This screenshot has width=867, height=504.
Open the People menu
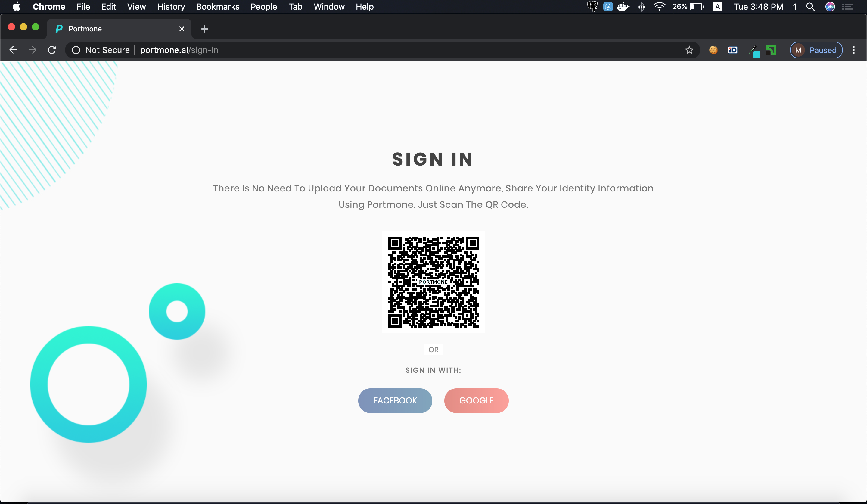pyautogui.click(x=264, y=7)
